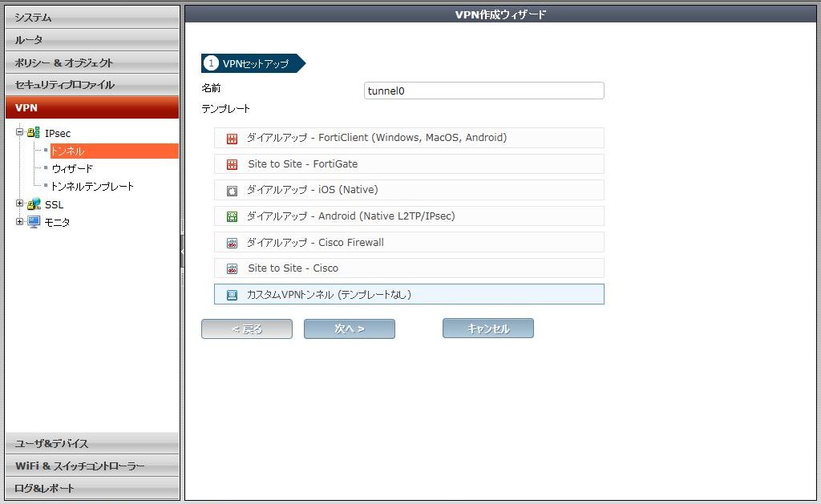
Task: Select トンネルテンプレート tree item
Action: click(x=92, y=187)
